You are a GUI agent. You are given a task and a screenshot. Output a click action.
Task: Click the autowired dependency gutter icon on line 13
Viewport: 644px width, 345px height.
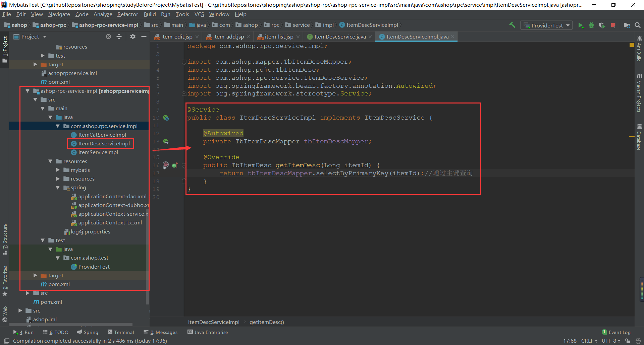pyautogui.click(x=166, y=142)
